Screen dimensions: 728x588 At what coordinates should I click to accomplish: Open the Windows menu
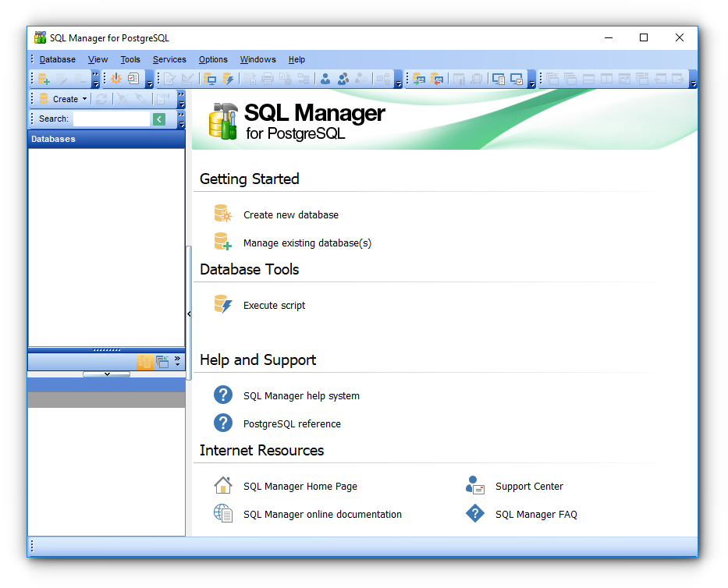point(257,59)
